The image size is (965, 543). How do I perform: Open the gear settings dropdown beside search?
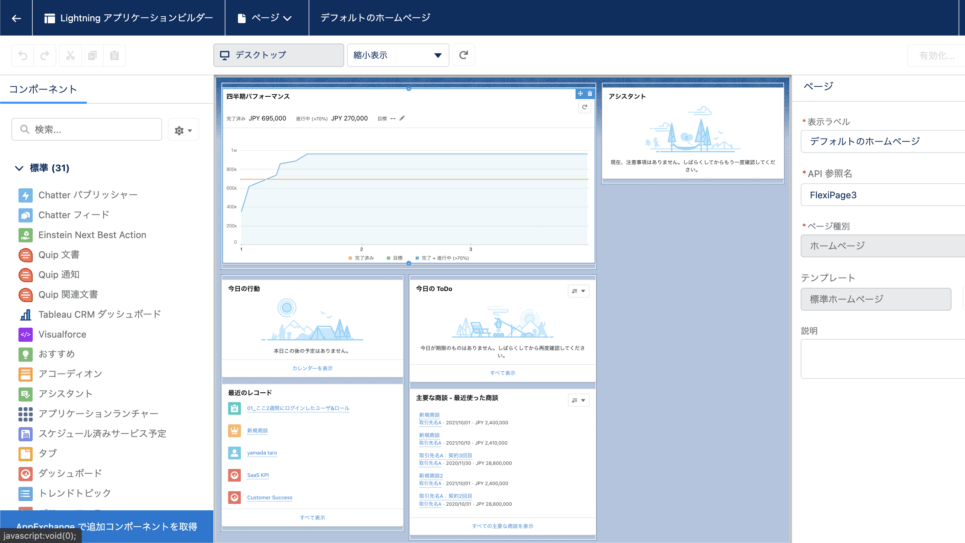point(184,130)
